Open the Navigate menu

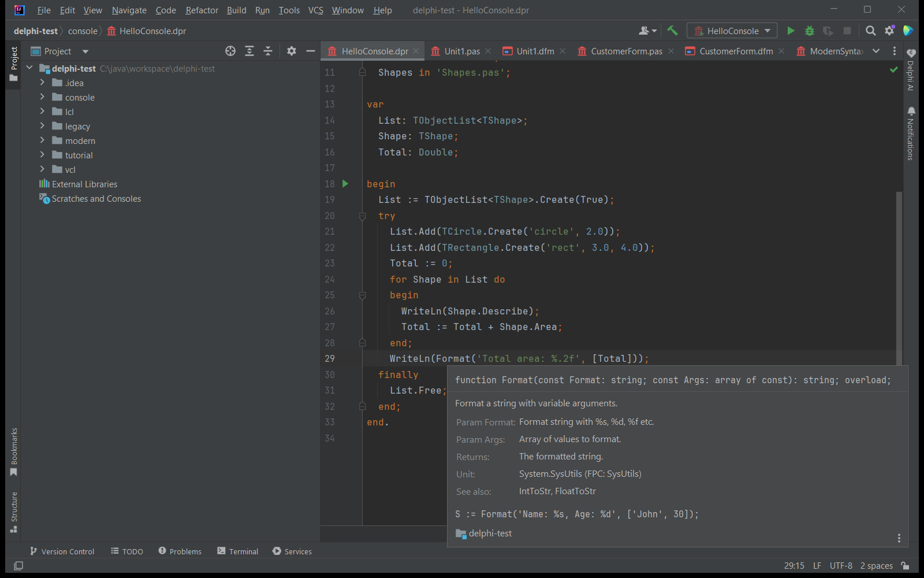129,10
